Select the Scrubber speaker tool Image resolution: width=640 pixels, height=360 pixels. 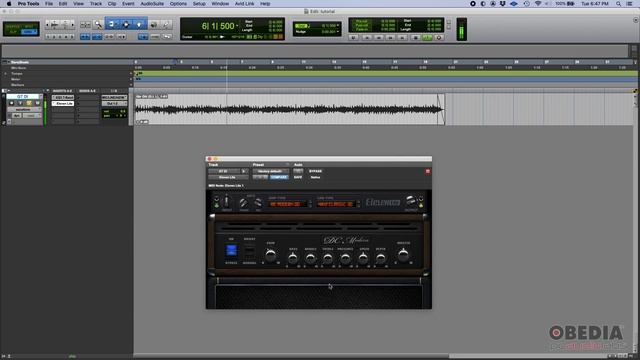[x=154, y=24]
